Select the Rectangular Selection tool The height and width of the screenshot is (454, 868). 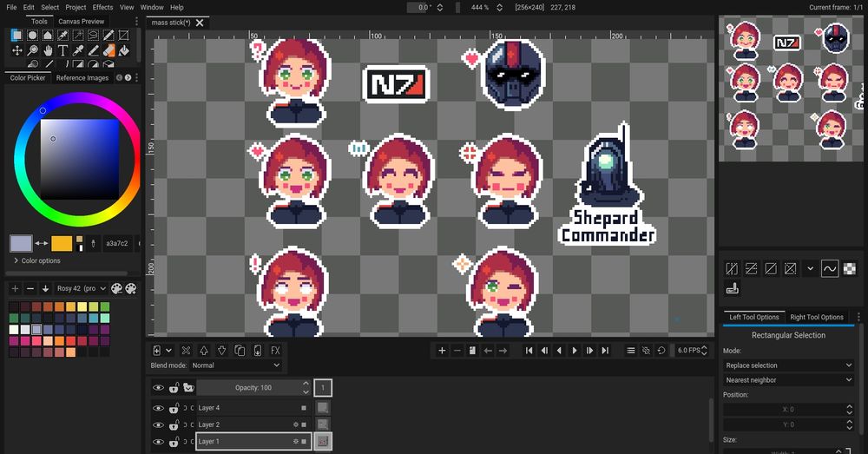click(x=17, y=36)
